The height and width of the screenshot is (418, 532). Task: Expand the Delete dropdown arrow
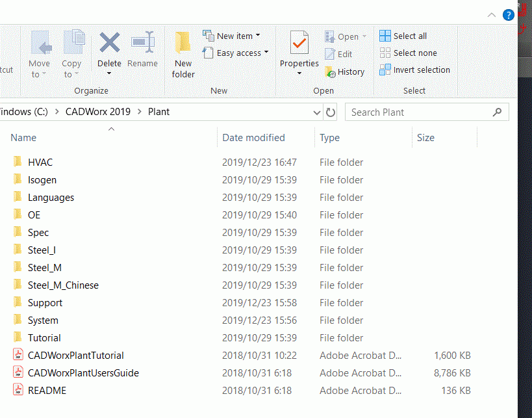[x=109, y=73]
